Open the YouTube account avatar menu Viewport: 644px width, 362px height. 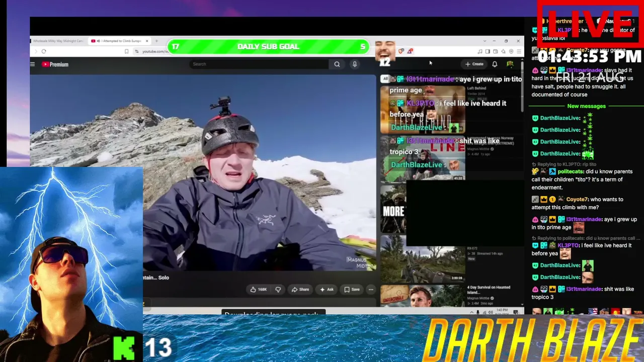click(x=510, y=64)
